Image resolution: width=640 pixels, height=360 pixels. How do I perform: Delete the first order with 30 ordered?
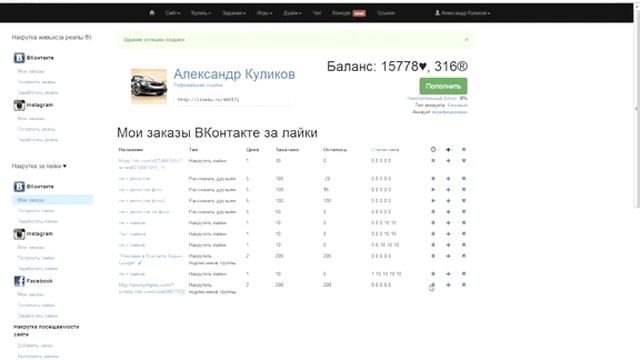[464, 161]
